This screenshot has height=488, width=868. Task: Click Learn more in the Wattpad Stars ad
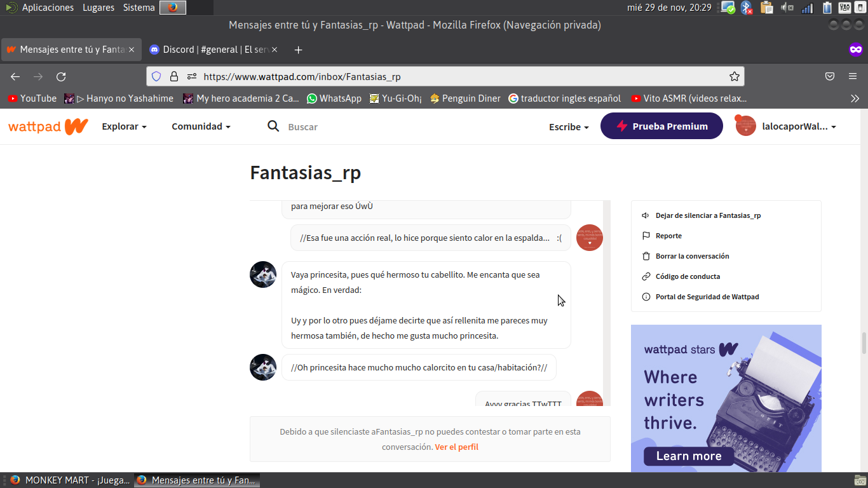689,456
